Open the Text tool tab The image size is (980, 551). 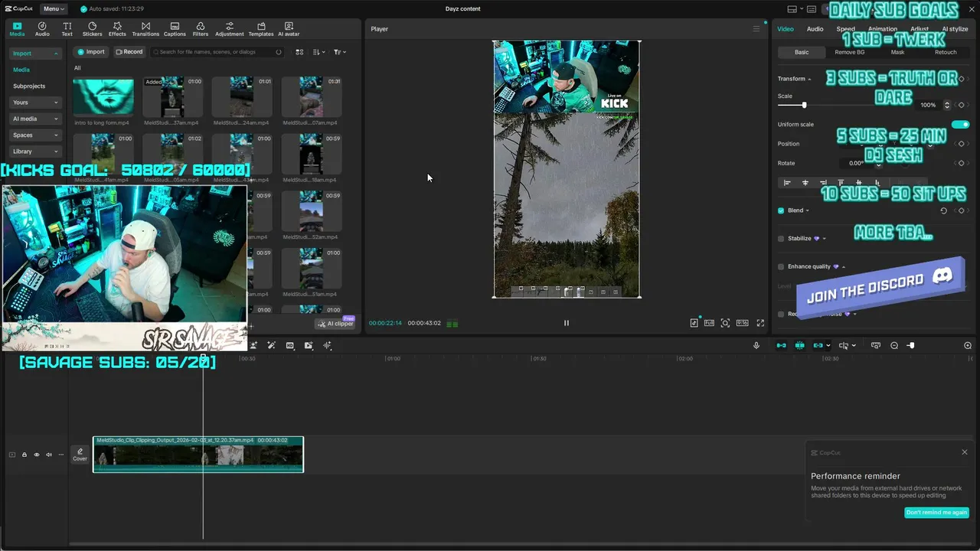(x=67, y=29)
